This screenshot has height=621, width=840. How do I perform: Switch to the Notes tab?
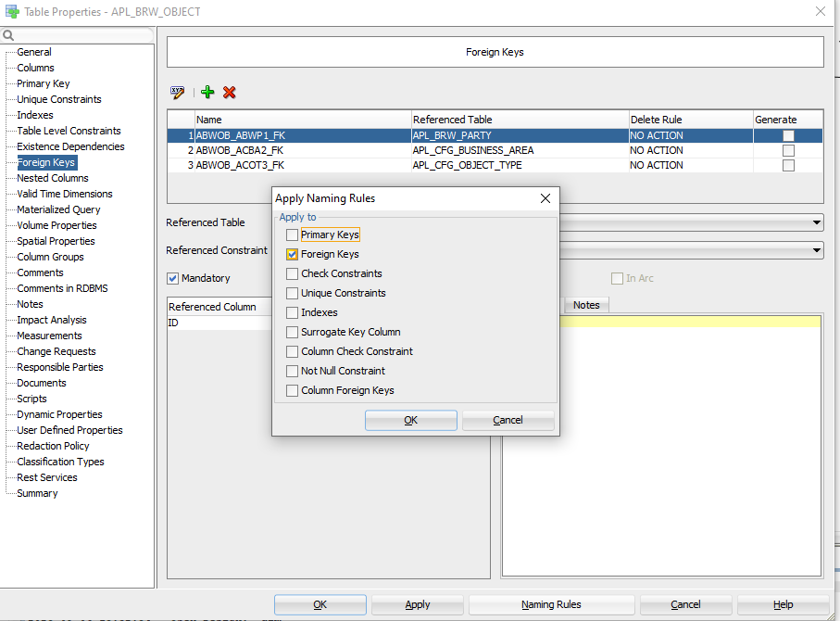pos(586,305)
